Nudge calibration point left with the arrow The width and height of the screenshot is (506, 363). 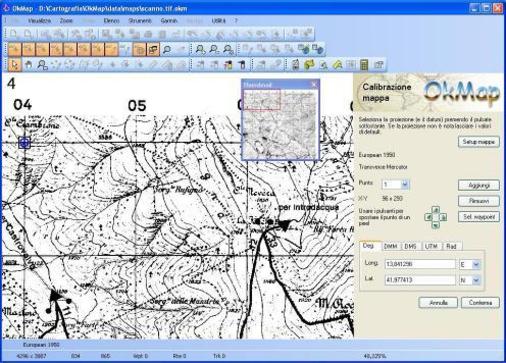tap(428, 217)
